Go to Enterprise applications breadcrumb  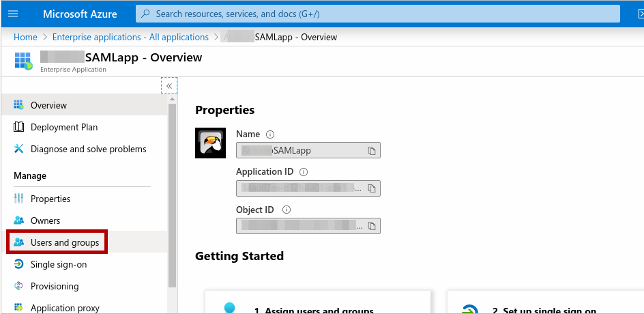tap(130, 37)
